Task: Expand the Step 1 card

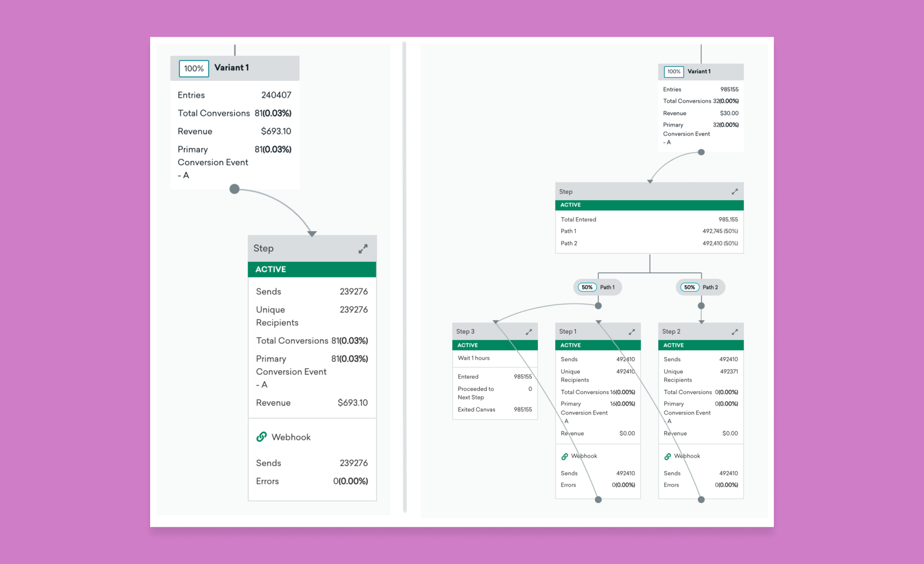Action: click(x=631, y=332)
